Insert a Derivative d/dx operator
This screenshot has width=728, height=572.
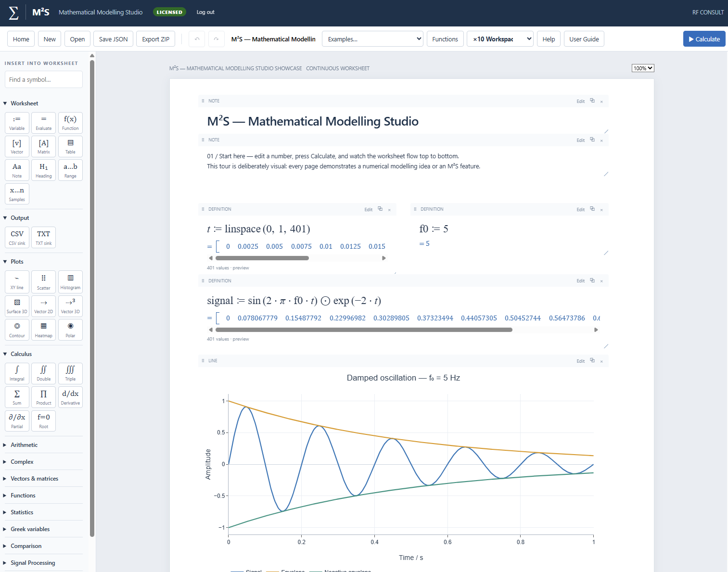pyautogui.click(x=70, y=397)
